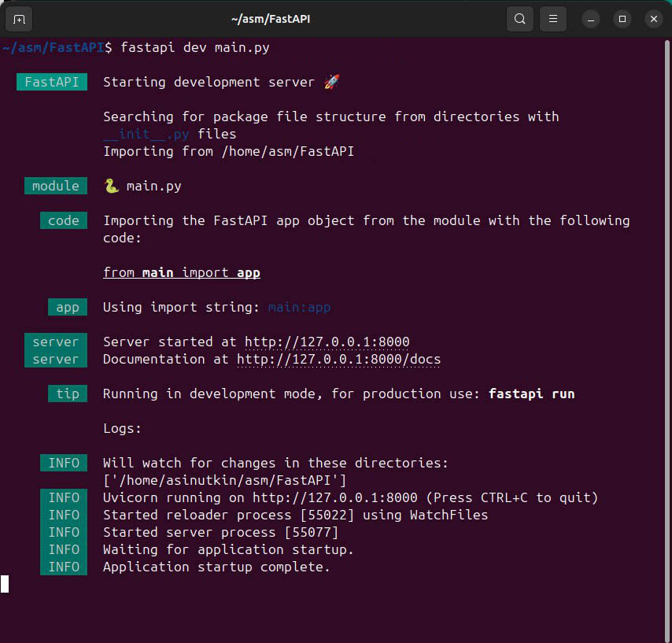This screenshot has width=672, height=643.
Task: Click the underlined 'from main import app' code
Action: click(181, 272)
